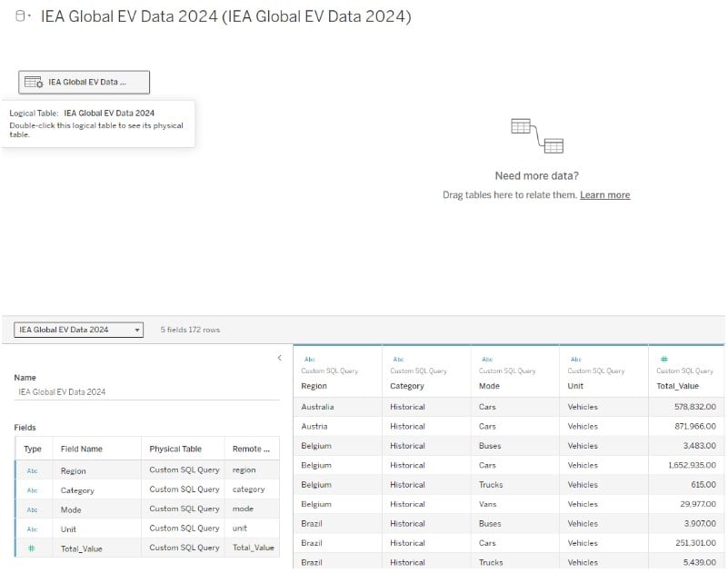The image size is (728, 573).
Task: Click the remote name region in Fields table
Action: pos(244,470)
